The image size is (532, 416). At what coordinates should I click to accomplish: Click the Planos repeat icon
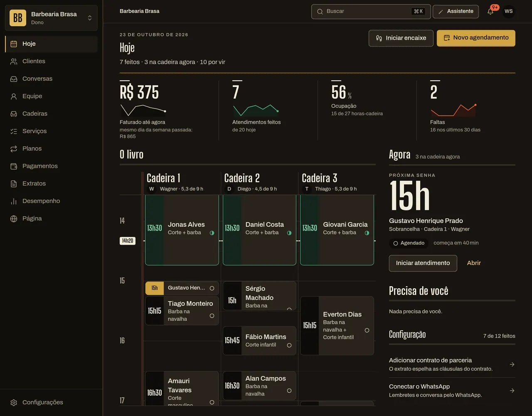pos(14,149)
